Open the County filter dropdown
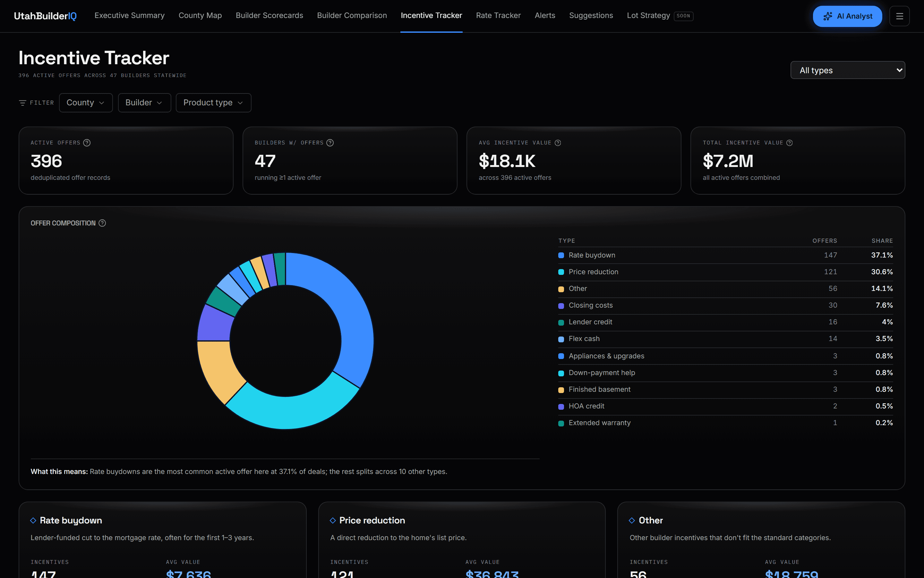This screenshot has height=578, width=924. [86, 103]
